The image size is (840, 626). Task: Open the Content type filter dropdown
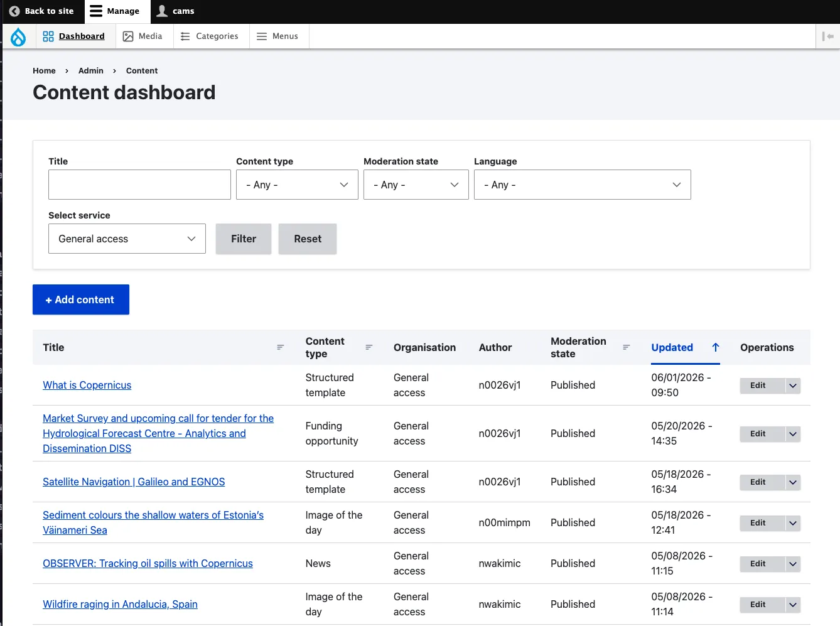point(297,185)
